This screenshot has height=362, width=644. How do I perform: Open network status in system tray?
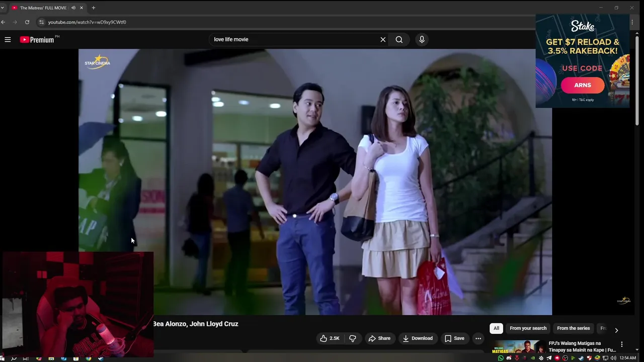pos(605,358)
